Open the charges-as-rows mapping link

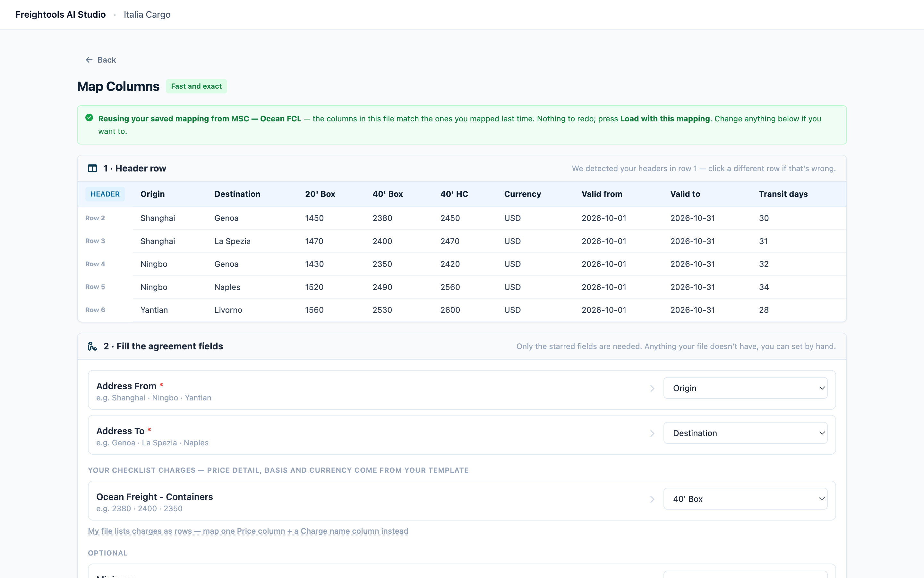pyautogui.click(x=248, y=531)
